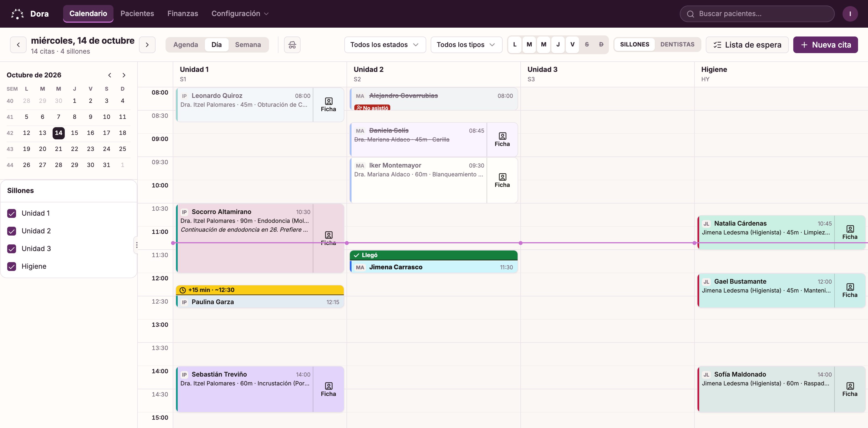
Task: Open Ficha for Daniela Solís
Action: pyautogui.click(x=502, y=140)
